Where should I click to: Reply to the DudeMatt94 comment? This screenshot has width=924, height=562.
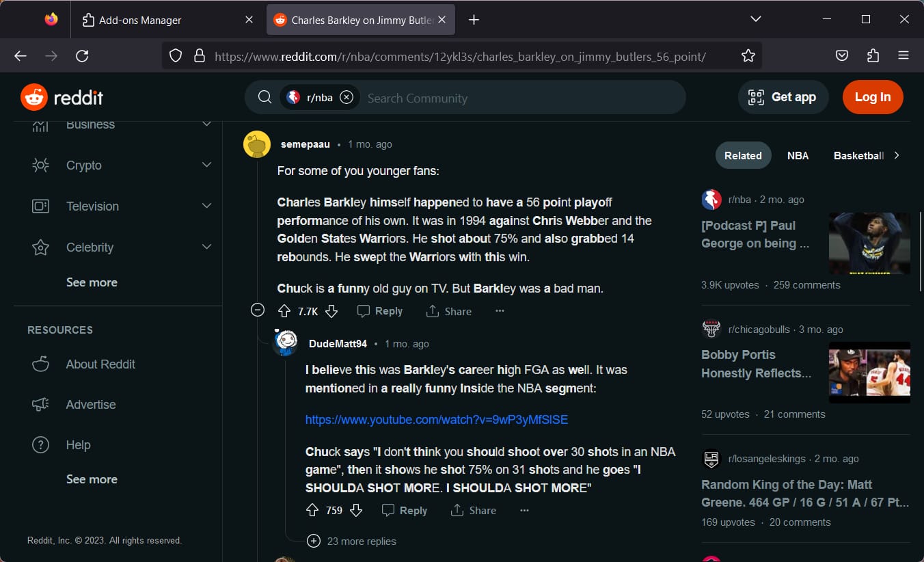click(x=405, y=510)
